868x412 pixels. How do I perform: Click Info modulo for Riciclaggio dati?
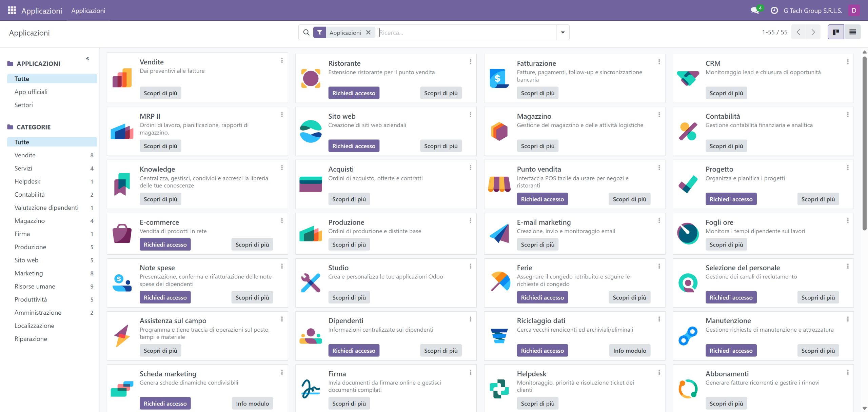pyautogui.click(x=630, y=351)
